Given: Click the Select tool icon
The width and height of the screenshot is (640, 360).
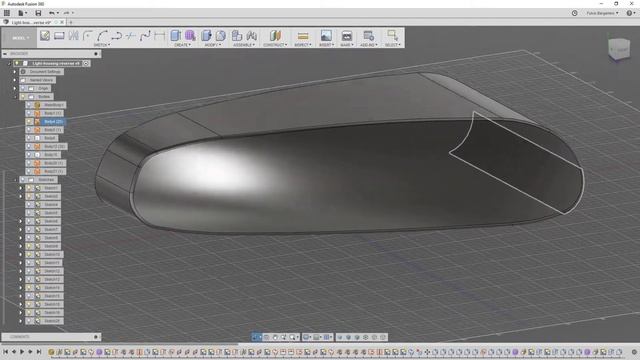Looking at the screenshot, I should tap(392, 36).
